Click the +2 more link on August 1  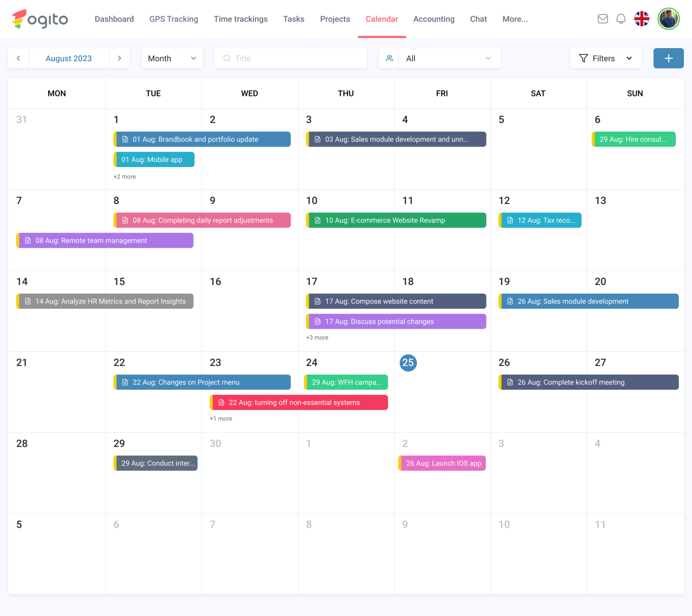124,177
